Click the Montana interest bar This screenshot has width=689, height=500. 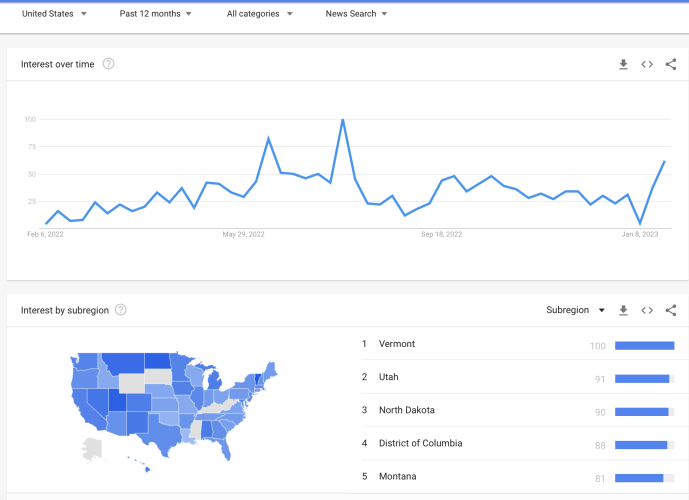[x=644, y=478]
